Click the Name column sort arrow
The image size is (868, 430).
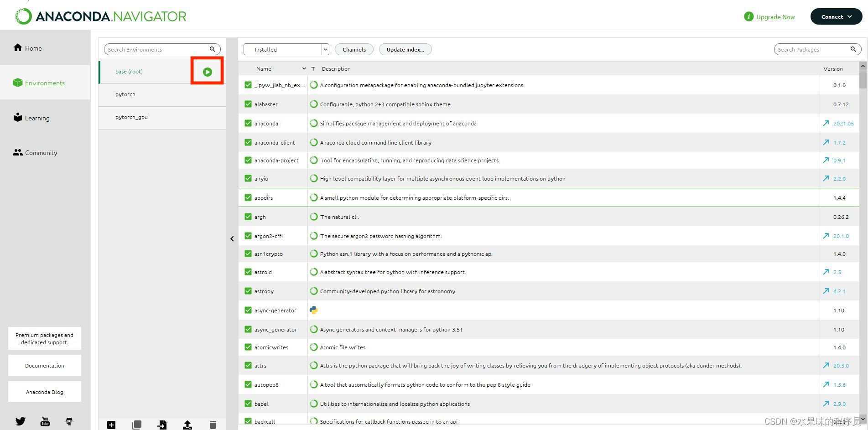[304, 68]
